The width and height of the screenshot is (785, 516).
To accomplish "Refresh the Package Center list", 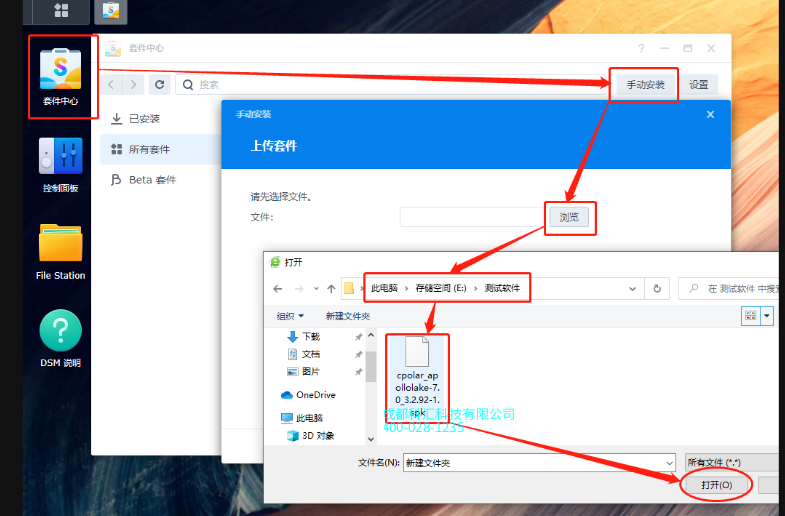I will pos(159,85).
